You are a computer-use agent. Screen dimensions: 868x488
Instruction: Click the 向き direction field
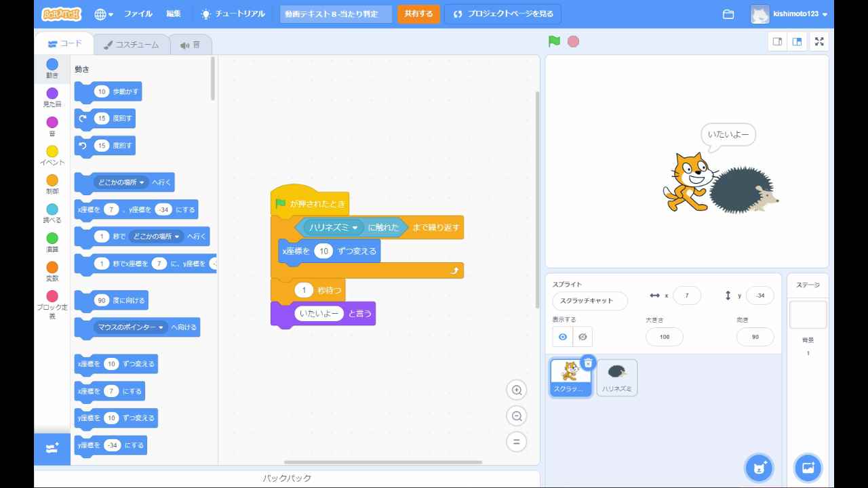click(x=755, y=337)
